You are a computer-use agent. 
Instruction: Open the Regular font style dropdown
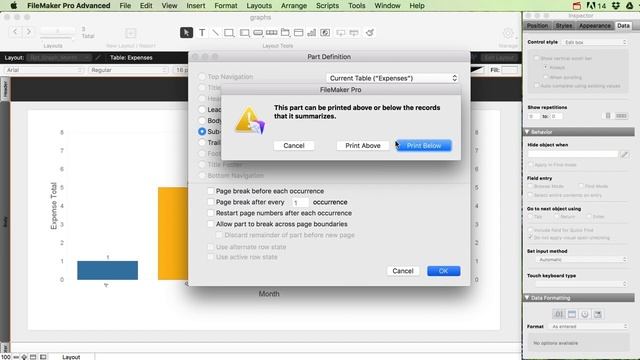128,70
